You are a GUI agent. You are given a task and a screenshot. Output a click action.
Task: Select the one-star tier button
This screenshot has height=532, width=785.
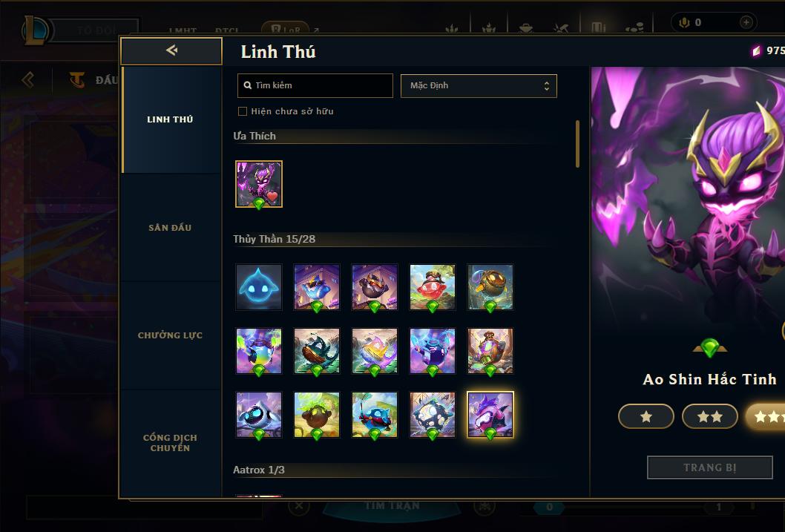click(646, 416)
